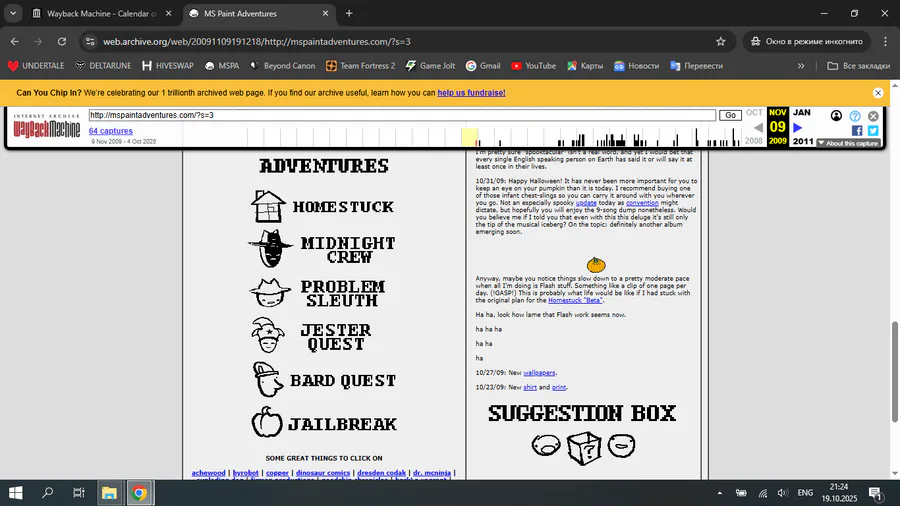Open the volume control in the system tray
This screenshot has height=506, width=900.
pyautogui.click(x=782, y=493)
